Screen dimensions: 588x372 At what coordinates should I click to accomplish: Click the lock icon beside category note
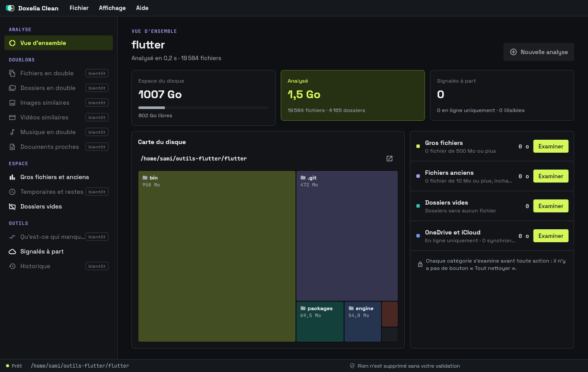tap(420, 264)
